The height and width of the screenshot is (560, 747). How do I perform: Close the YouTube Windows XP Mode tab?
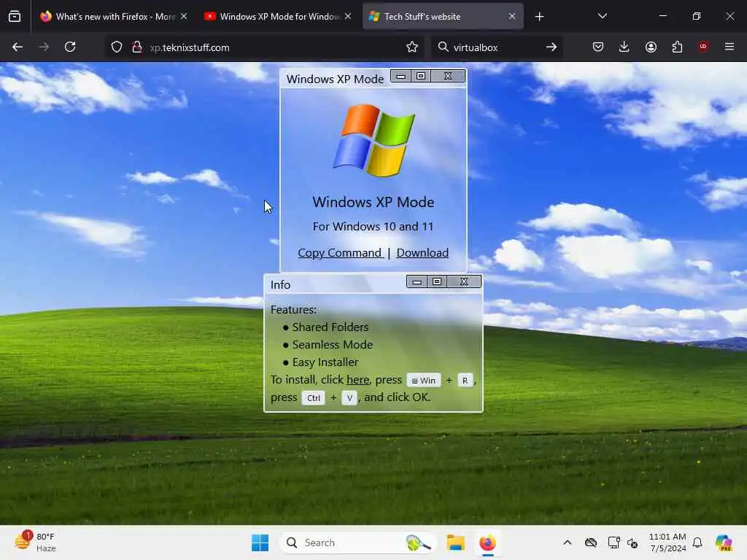point(348,16)
